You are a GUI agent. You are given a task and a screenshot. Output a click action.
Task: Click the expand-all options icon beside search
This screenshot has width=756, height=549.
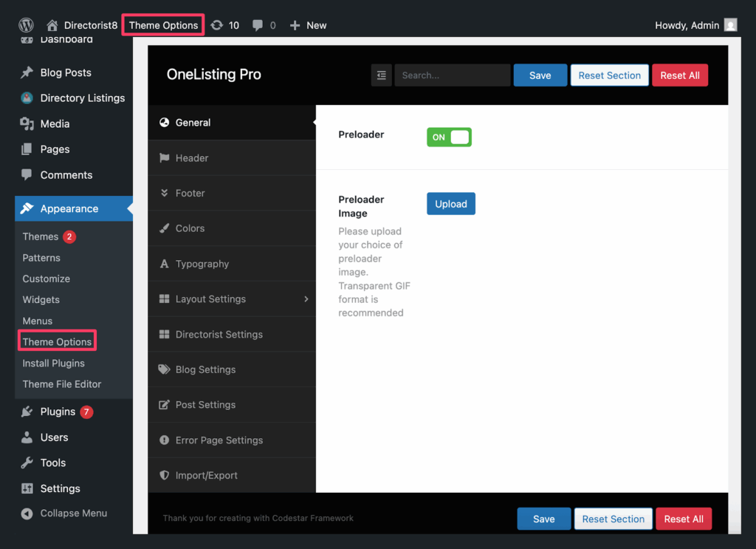click(x=381, y=75)
